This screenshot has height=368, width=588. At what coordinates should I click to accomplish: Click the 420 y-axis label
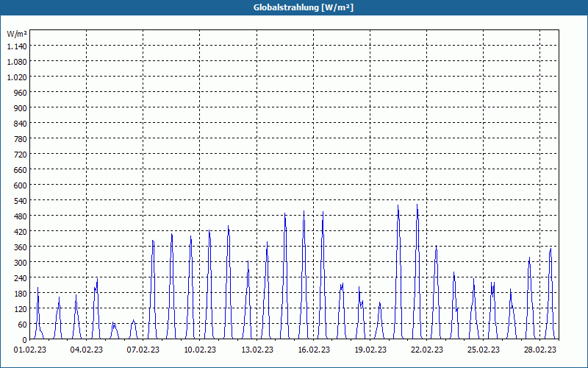point(21,232)
